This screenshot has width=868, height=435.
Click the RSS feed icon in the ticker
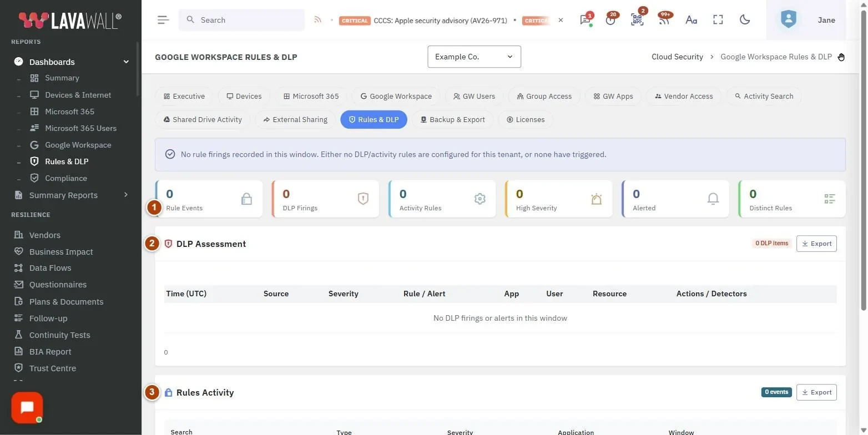coord(317,20)
